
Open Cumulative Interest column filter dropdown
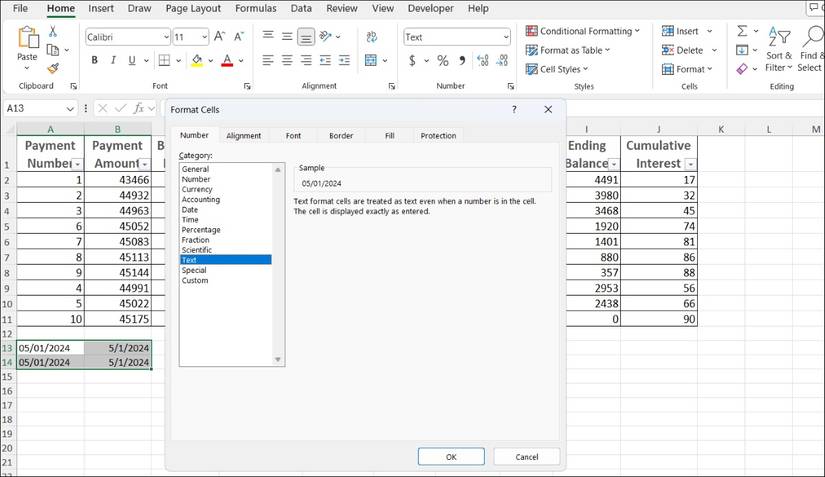(x=690, y=164)
